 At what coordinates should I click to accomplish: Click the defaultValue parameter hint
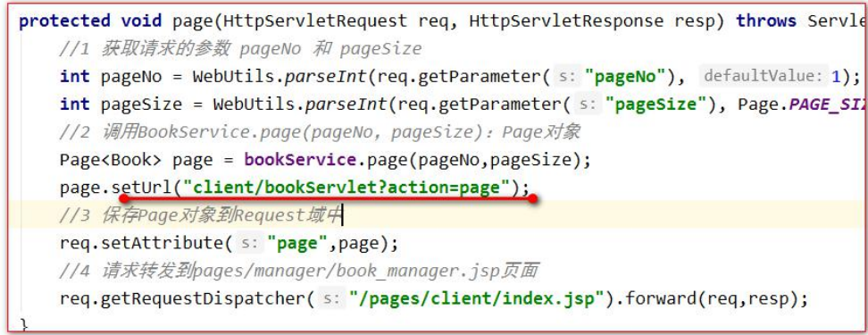tap(764, 77)
